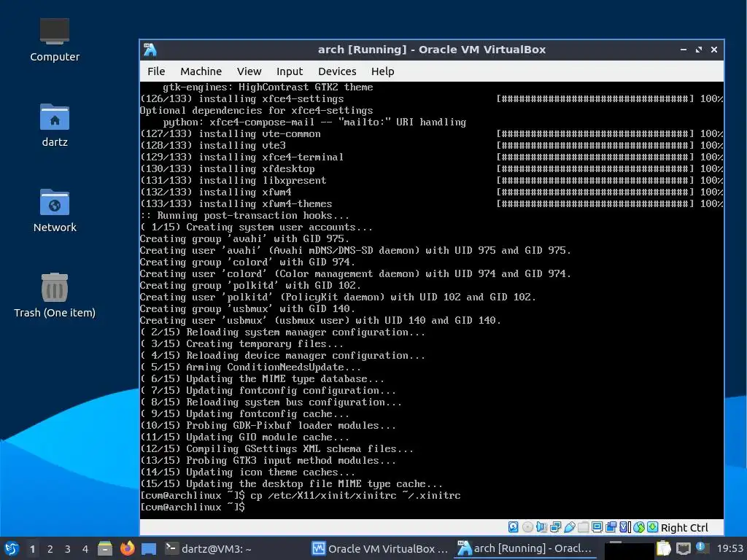Viewport: 747px width, 560px height.
Task: Open the File menu in VirtualBox
Action: (156, 71)
